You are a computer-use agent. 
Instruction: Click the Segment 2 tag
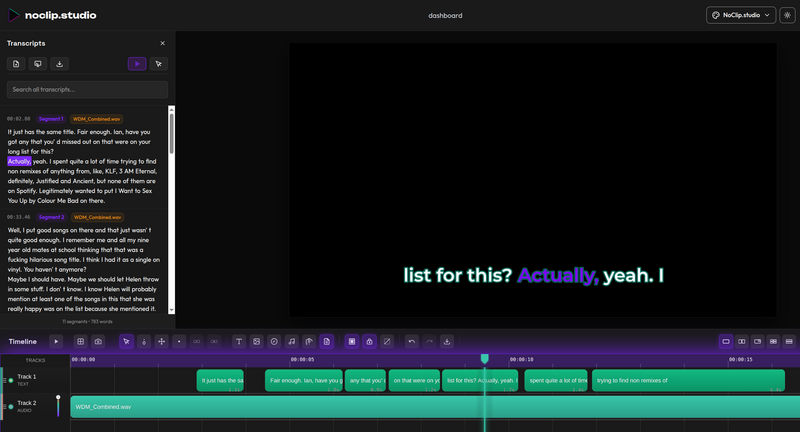tap(52, 217)
